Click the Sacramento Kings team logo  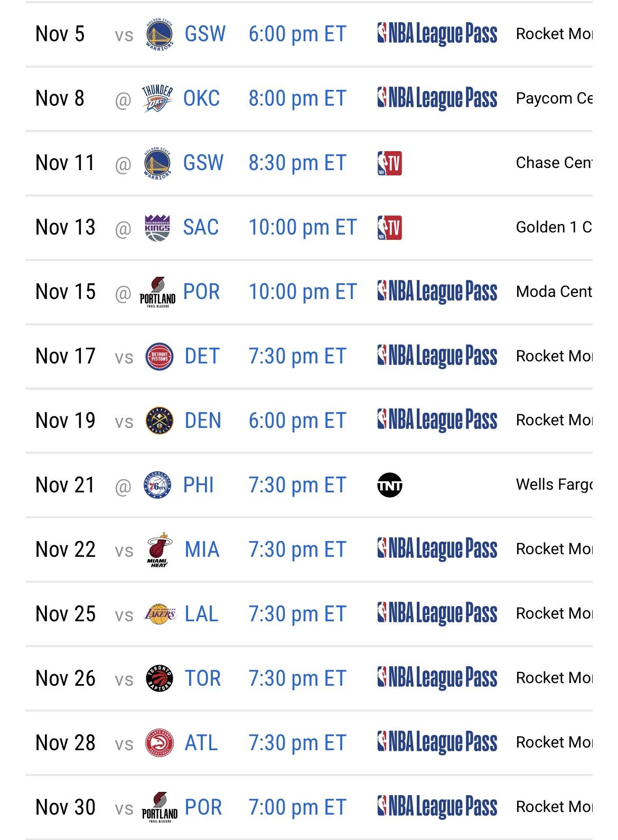click(x=157, y=228)
